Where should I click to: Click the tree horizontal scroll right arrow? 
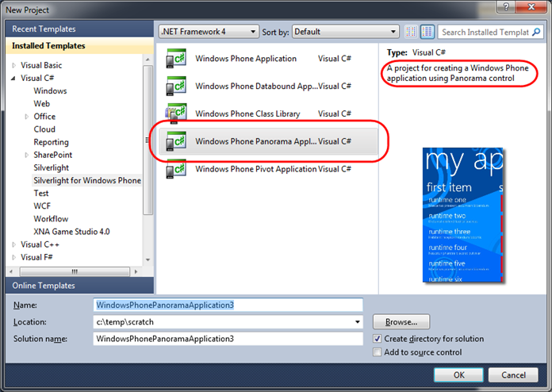[x=136, y=271]
